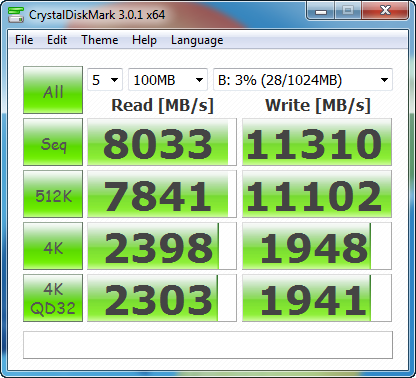Expand the drive B: selection dropdown
The height and width of the screenshot is (378, 416).
tap(303, 80)
